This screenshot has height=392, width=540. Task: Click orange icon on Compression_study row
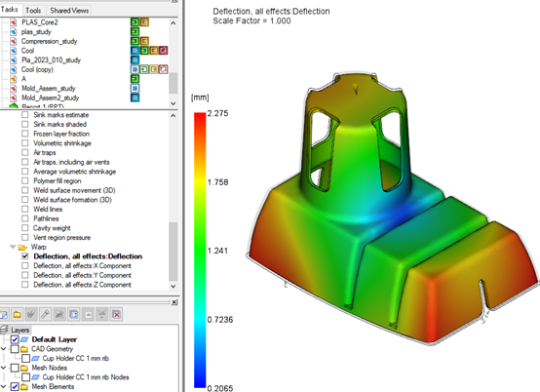pos(144,41)
